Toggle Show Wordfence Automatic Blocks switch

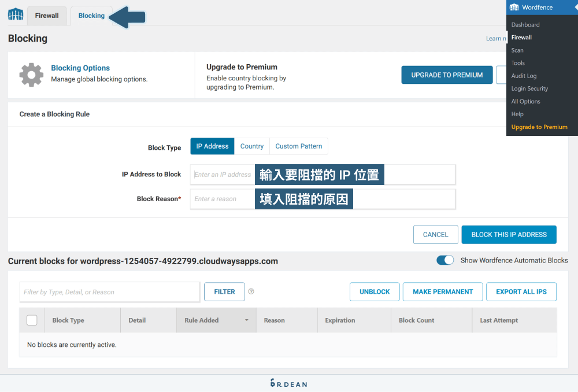tap(445, 260)
